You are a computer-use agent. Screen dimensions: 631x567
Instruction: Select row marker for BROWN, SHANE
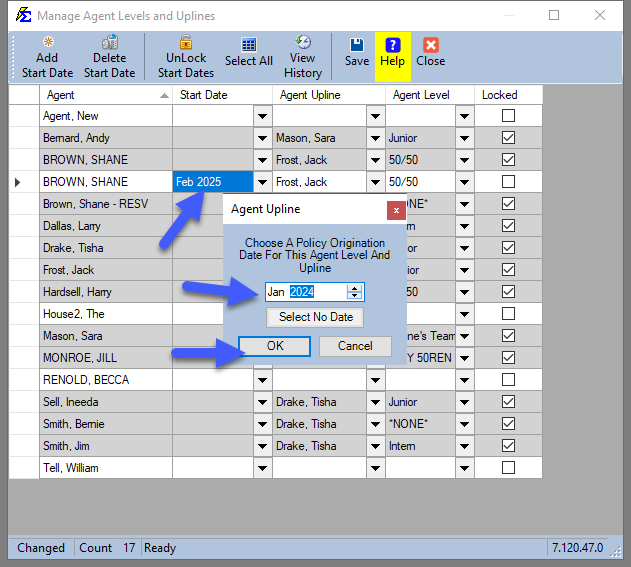coord(24,182)
